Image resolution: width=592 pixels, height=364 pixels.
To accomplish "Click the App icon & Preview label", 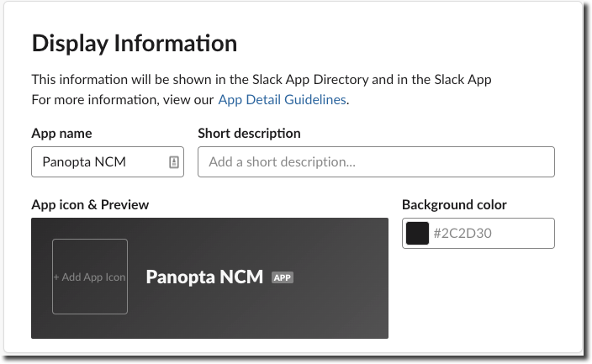I will point(90,204).
